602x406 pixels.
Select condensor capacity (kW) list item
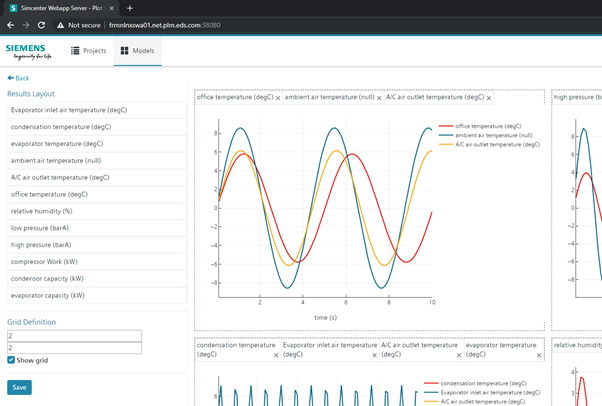point(97,279)
